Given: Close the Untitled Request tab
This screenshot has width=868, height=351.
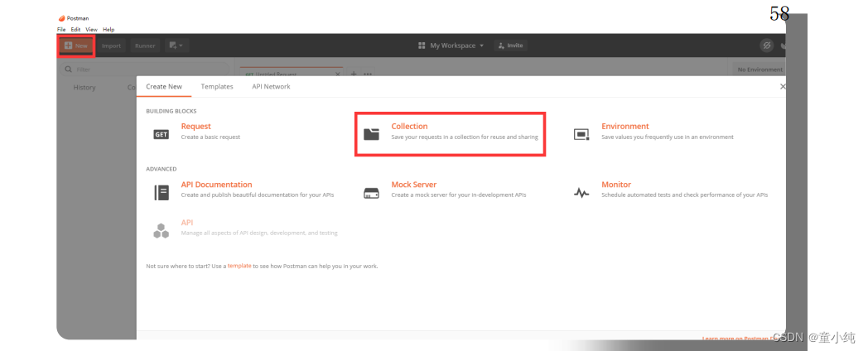Looking at the screenshot, I should click(338, 74).
